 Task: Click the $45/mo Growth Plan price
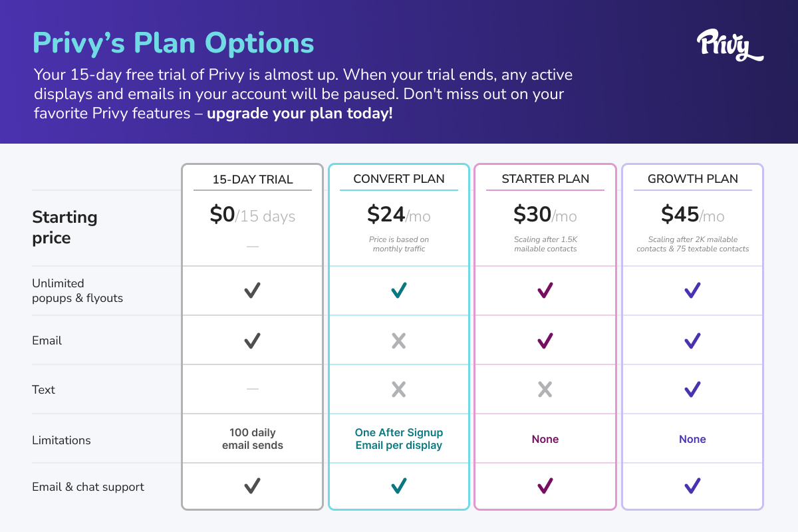point(692,215)
